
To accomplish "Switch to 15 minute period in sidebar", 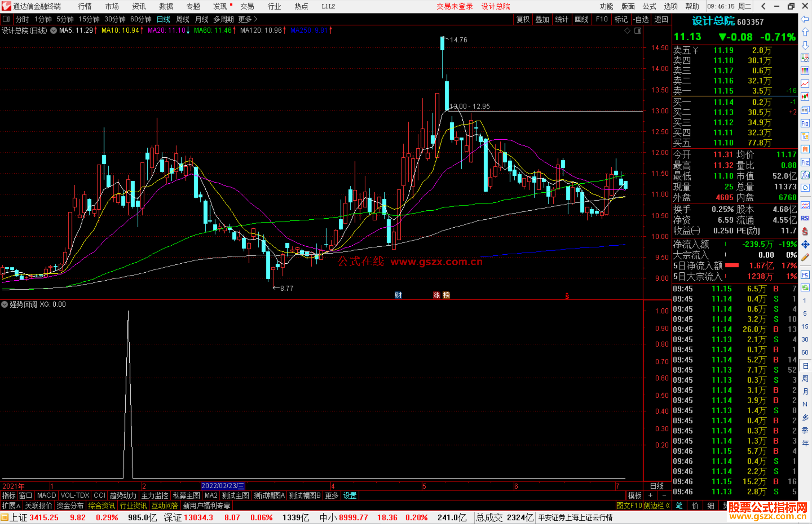I will point(805,326).
